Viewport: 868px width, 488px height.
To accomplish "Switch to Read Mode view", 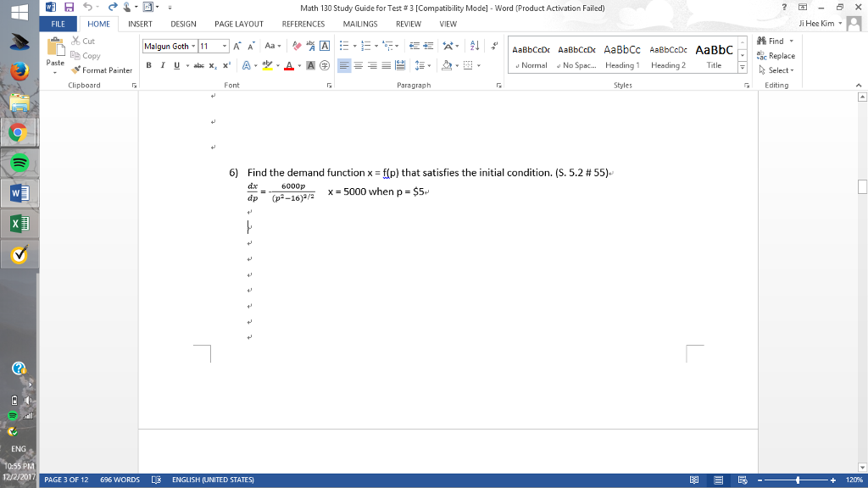I will tap(694, 480).
